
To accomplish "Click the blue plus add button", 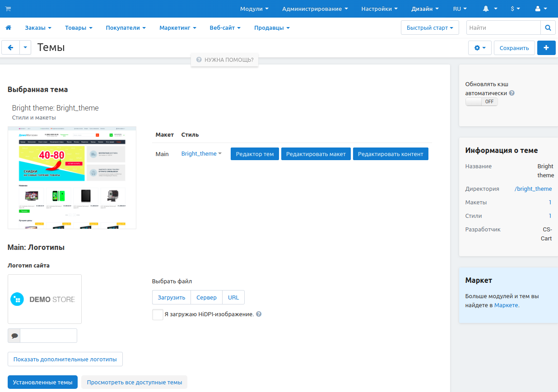I will click(546, 48).
